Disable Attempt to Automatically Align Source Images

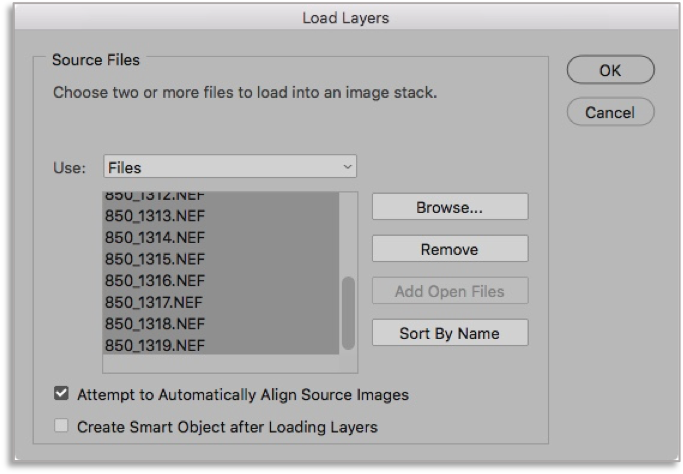(x=60, y=395)
